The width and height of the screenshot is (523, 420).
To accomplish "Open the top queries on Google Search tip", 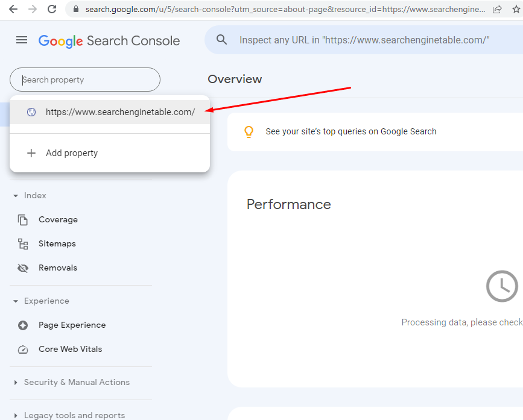I will [x=350, y=131].
